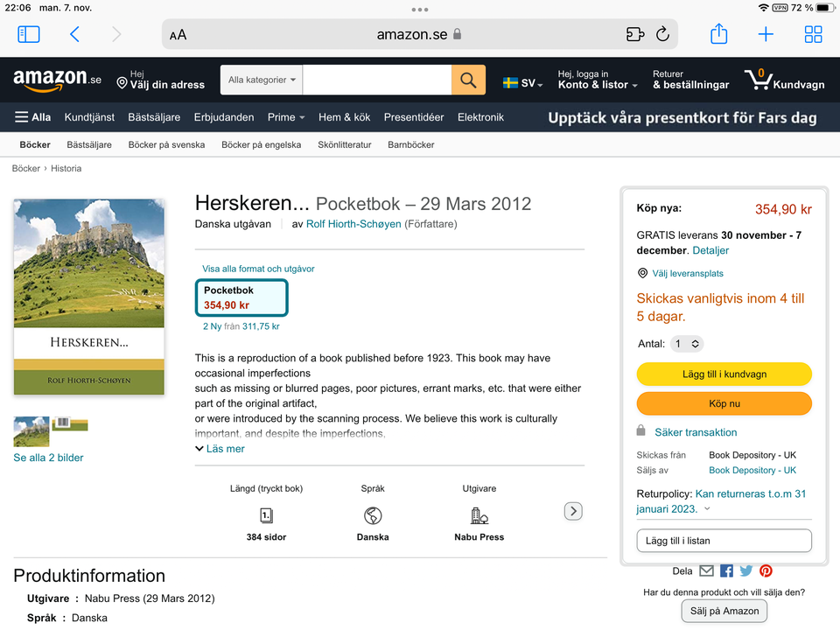Screen dimensions: 840x630
Task: Tap Safari forward arrow
Action: pyautogui.click(x=116, y=34)
